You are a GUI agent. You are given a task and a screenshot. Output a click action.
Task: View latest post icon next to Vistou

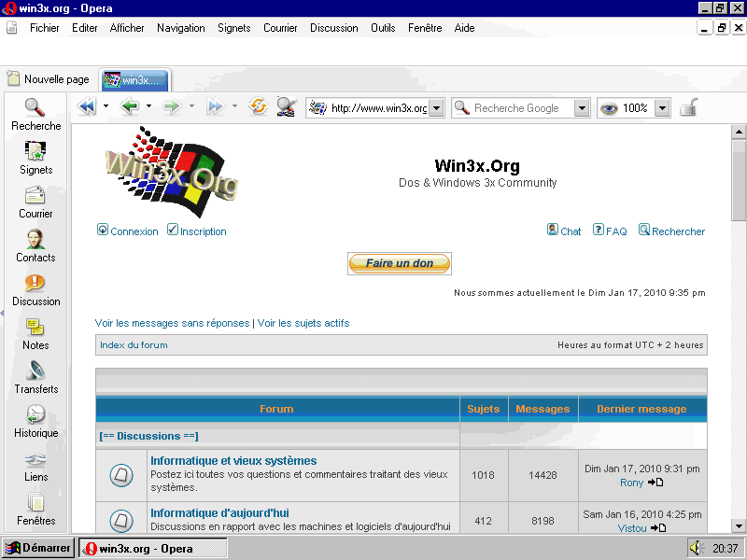tap(658, 527)
